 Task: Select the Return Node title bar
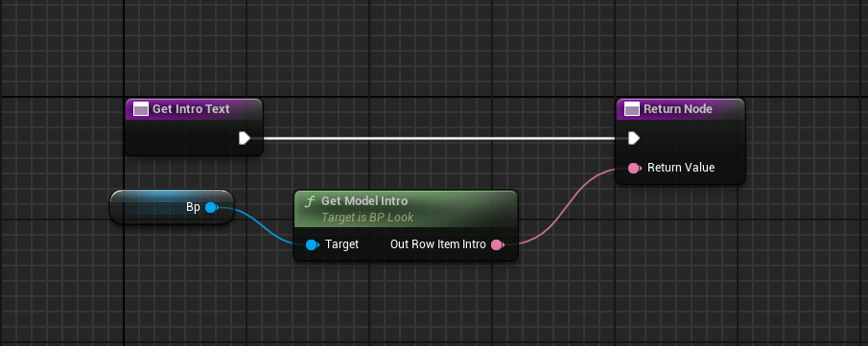coord(680,109)
